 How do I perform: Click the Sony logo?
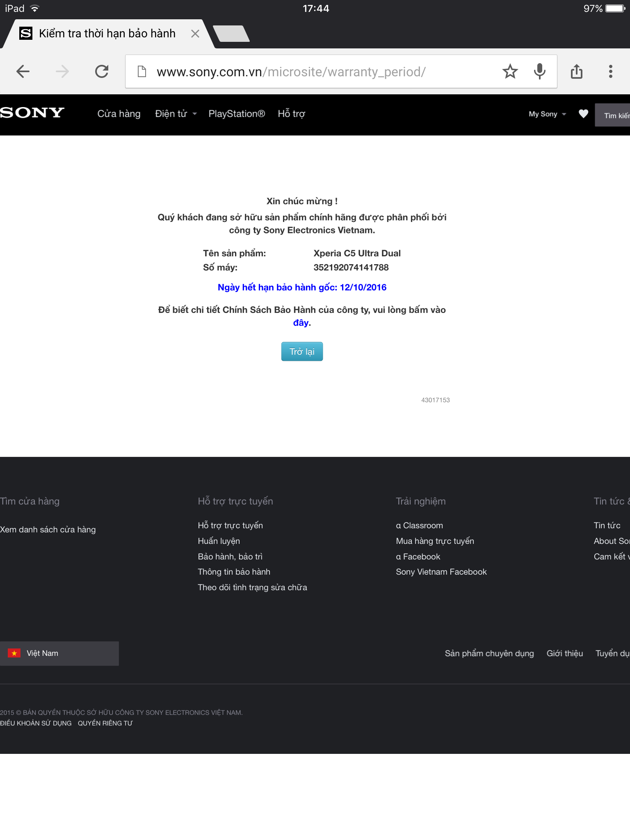(x=32, y=112)
